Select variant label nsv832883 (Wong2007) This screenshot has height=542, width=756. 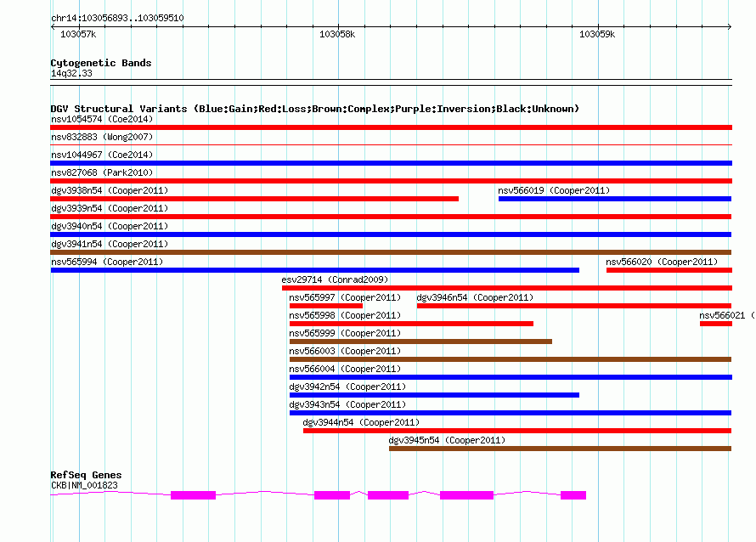click(x=102, y=137)
